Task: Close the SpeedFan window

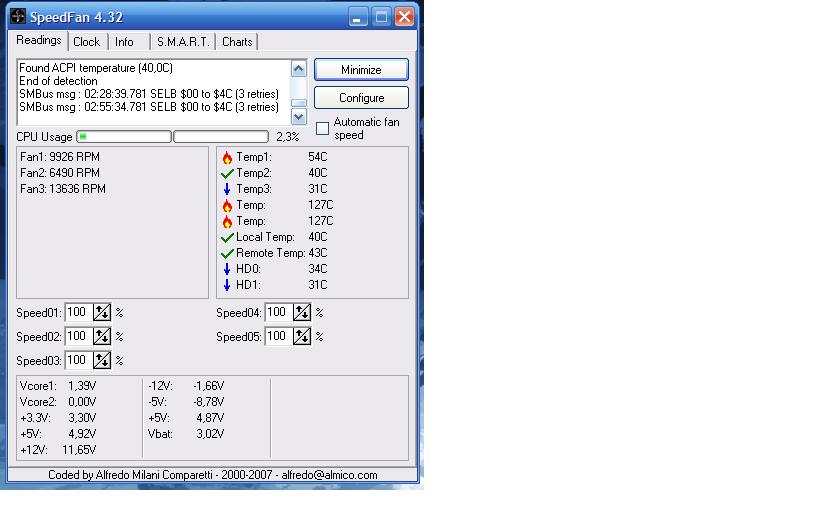Action: pos(404,17)
